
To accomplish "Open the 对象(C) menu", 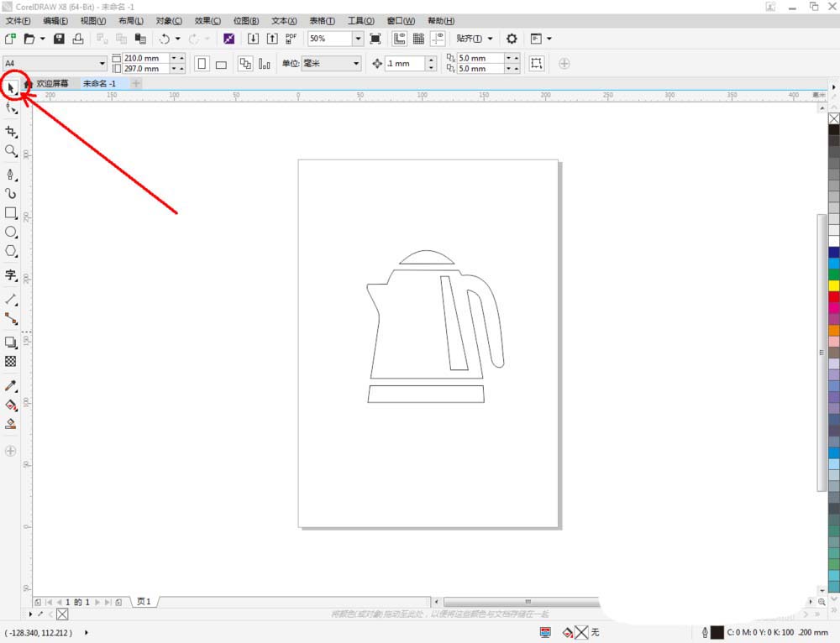I will [x=169, y=21].
